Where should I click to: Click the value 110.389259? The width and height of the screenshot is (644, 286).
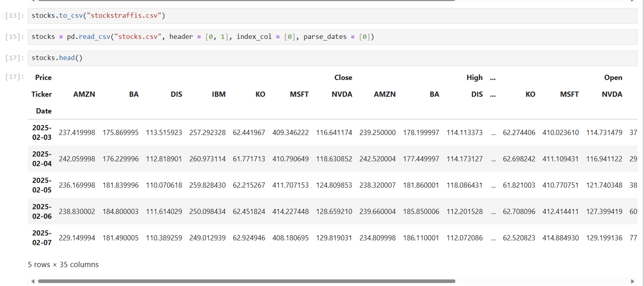coord(164,238)
